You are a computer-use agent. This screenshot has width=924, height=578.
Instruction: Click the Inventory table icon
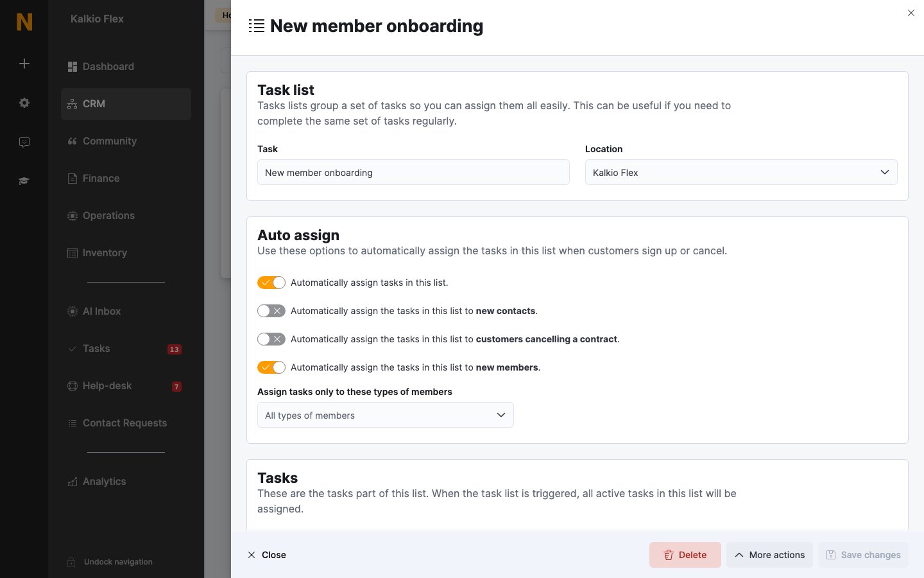(73, 253)
